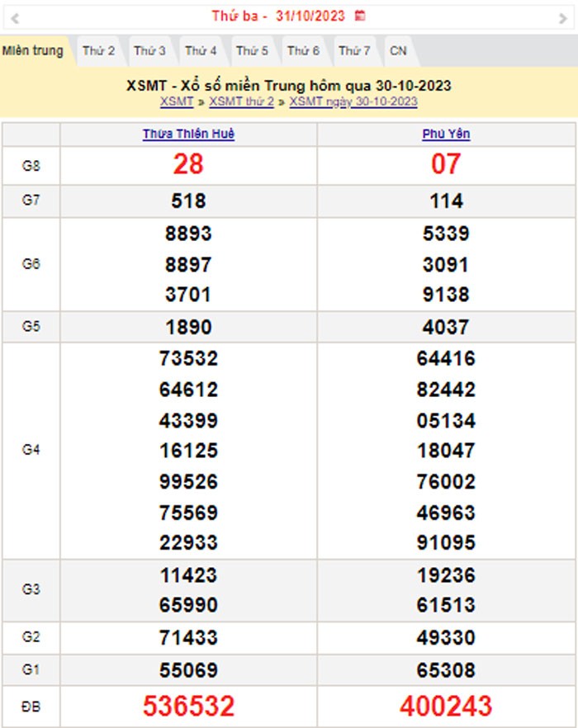
Task: Select the Miền trung tab
Action: (33, 50)
